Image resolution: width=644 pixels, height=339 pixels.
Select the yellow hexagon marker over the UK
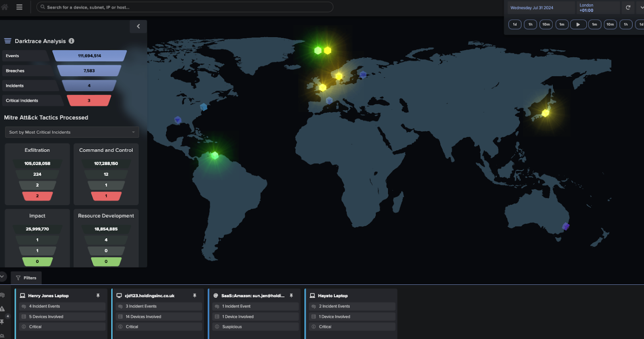322,87
